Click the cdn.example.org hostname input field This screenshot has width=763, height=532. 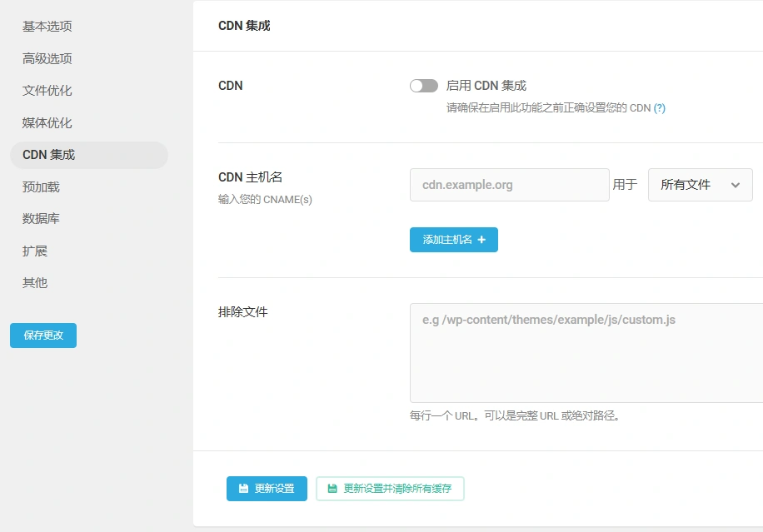pos(509,184)
